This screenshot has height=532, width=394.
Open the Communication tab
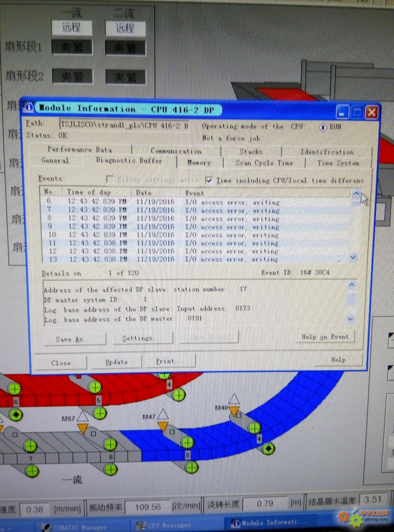pos(176,151)
